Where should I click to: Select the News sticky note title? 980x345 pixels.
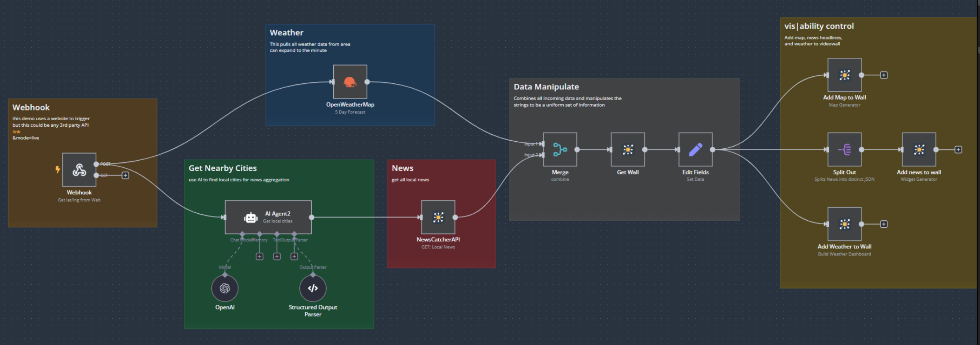coord(402,168)
